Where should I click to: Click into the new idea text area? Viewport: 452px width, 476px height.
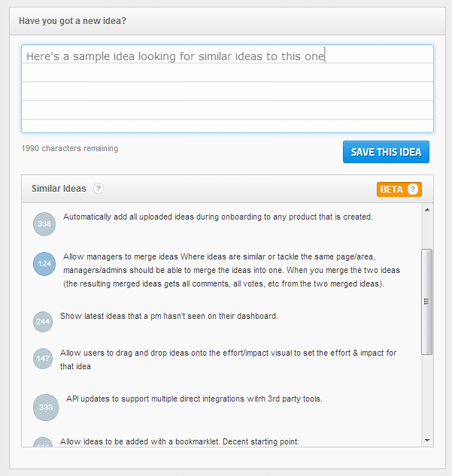click(x=227, y=89)
